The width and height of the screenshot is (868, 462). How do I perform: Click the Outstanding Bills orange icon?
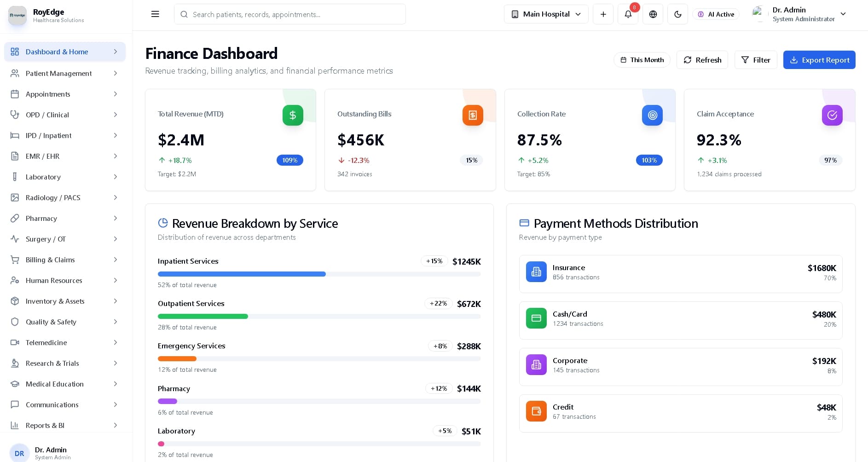473,115
